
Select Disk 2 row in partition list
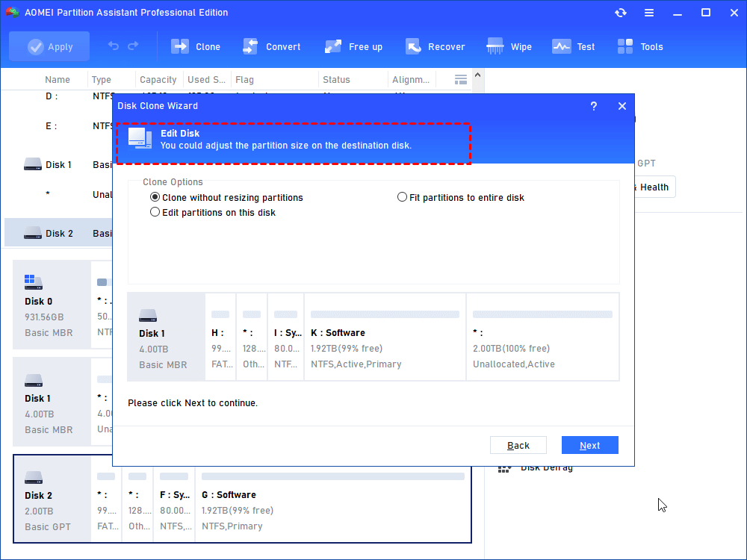[x=58, y=233]
